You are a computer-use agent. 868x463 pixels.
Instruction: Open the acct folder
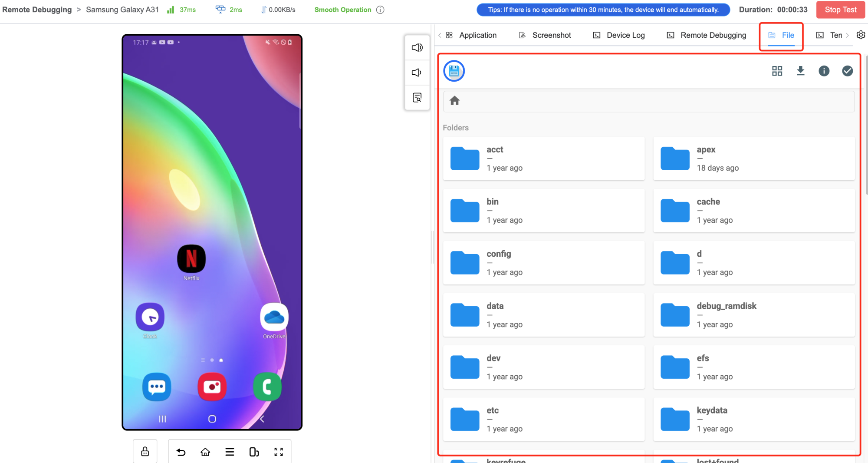(x=544, y=159)
